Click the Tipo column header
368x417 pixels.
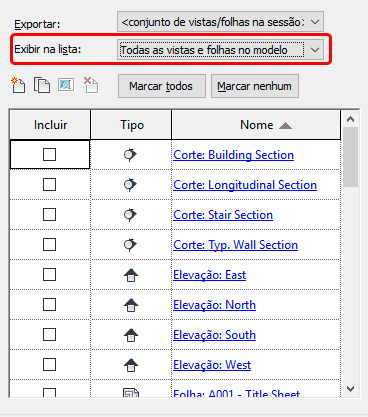[x=131, y=125]
